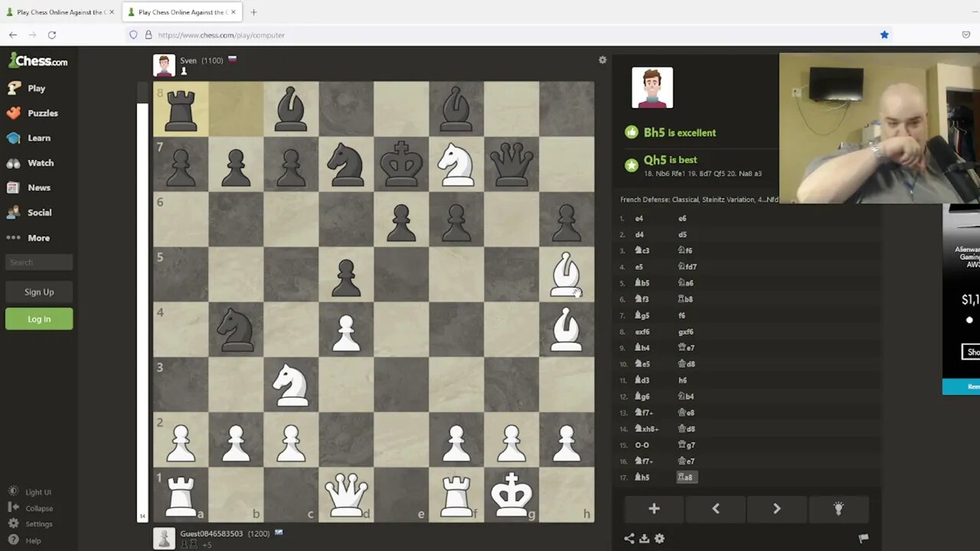Viewport: 980px width, 551px height.
Task: Open board settings gear above the board
Action: point(603,60)
